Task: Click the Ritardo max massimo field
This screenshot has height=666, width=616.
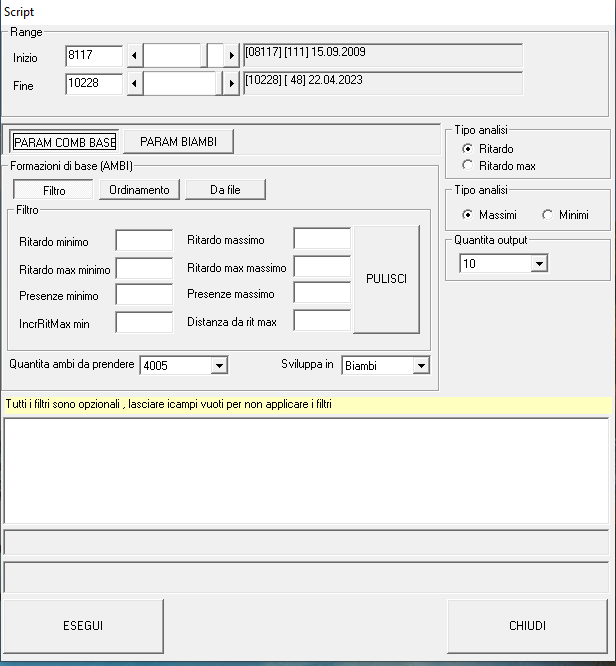Action: click(322, 266)
